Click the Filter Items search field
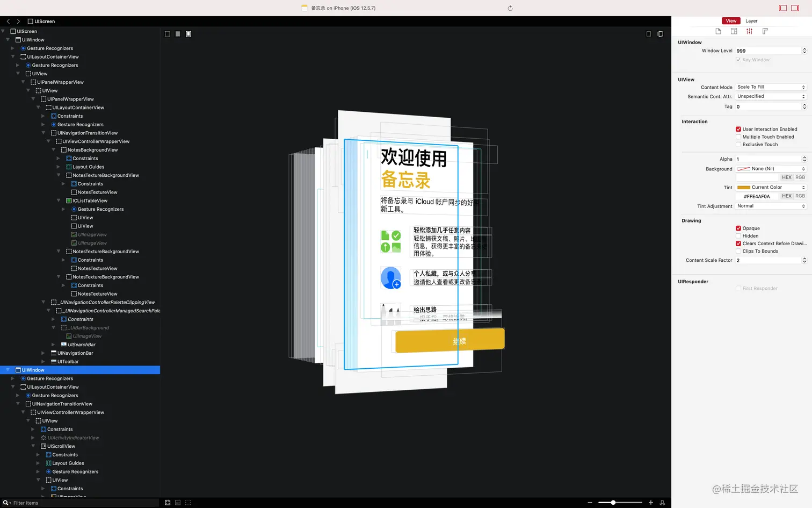 pos(85,503)
